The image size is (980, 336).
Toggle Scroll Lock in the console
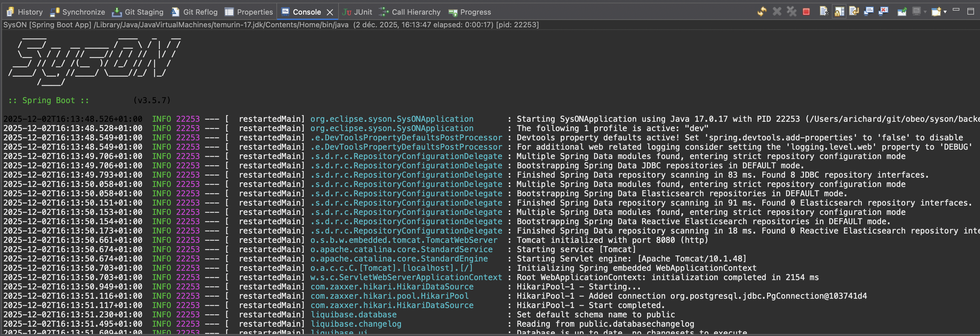[839, 12]
